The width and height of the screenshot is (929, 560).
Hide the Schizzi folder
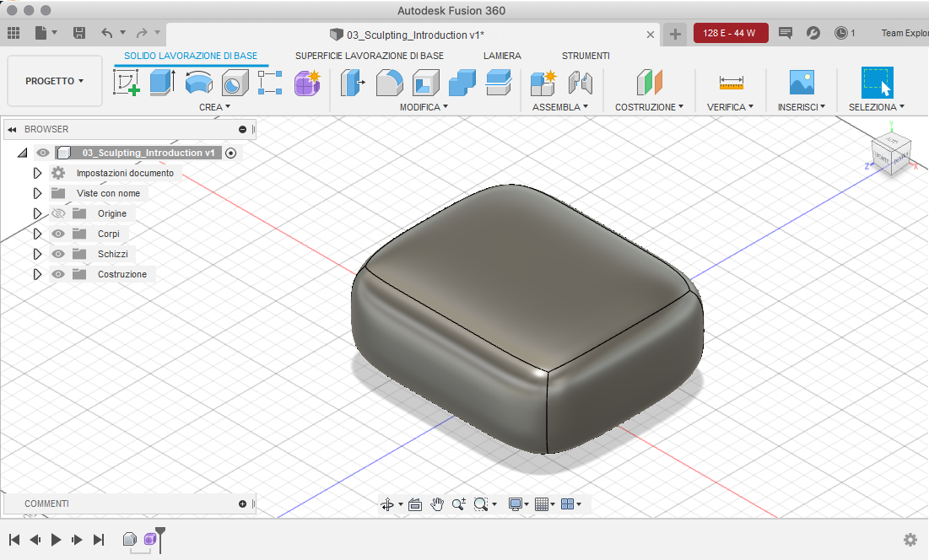pyautogui.click(x=58, y=254)
